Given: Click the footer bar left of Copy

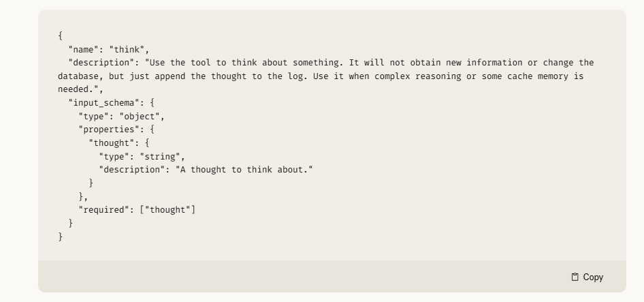Looking at the screenshot, I should [304, 277].
